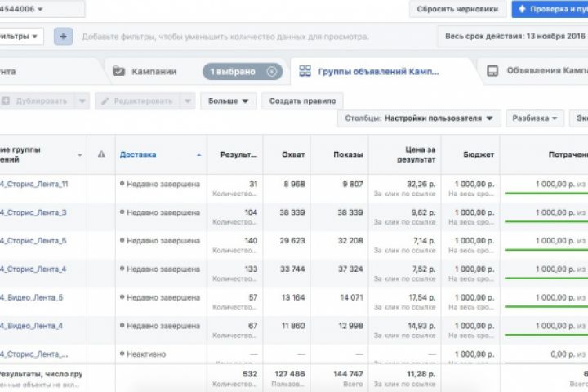Image resolution: width=588 pixels, height=392 pixels.
Task: Click the sort arrow in the Доставка column
Action: coord(198,154)
